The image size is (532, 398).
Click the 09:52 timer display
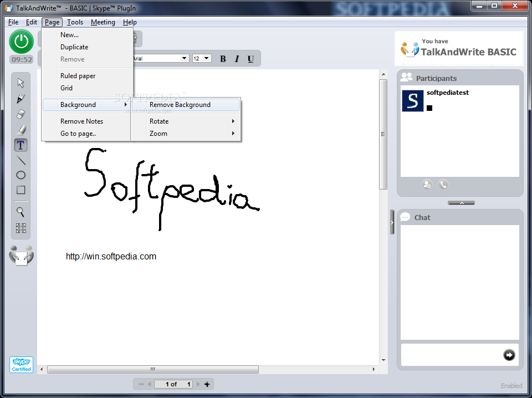click(22, 60)
